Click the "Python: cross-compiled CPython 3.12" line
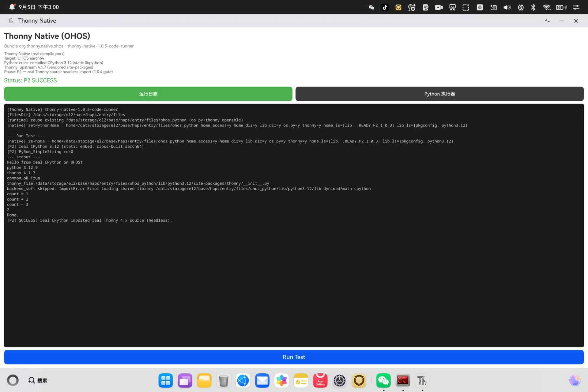 [54, 63]
